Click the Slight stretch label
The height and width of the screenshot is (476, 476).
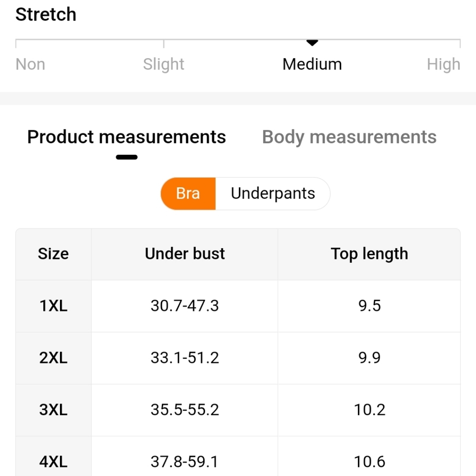[x=164, y=64]
